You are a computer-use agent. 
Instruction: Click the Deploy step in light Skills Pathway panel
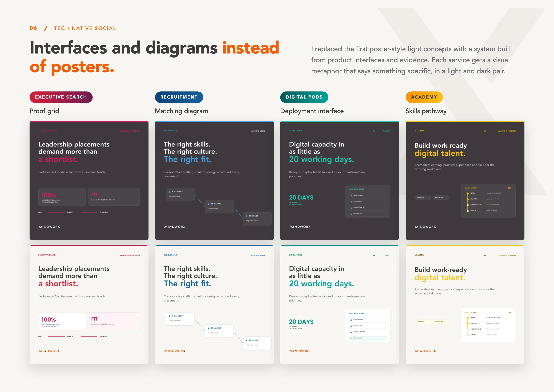click(484, 335)
